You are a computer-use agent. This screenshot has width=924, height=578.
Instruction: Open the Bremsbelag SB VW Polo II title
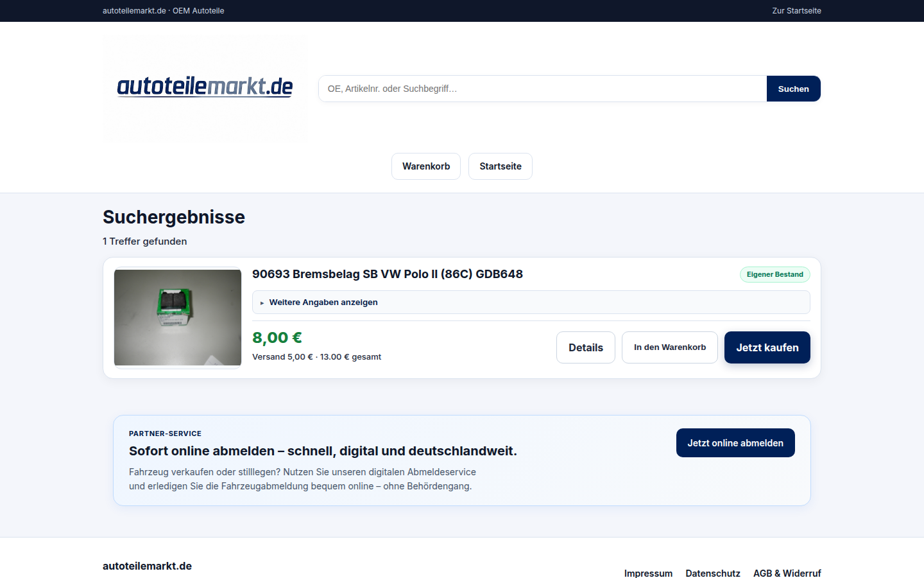pyautogui.click(x=388, y=274)
